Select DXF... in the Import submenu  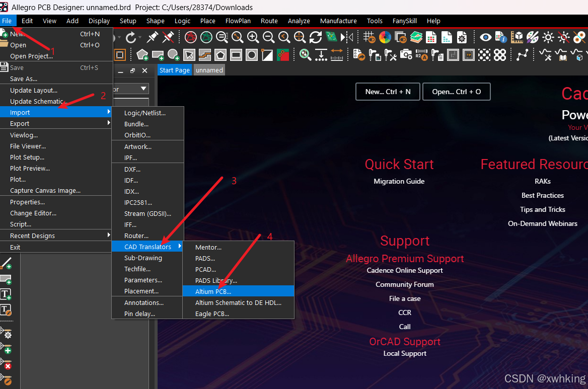pyautogui.click(x=148, y=170)
